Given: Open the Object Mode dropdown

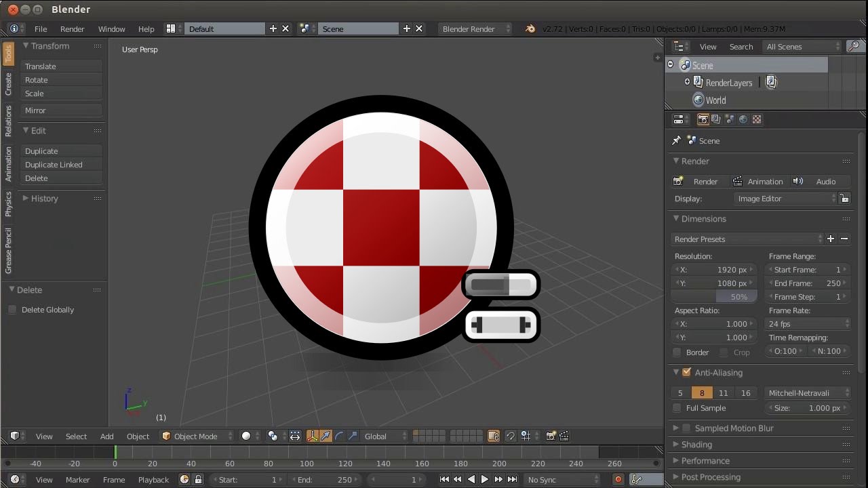Looking at the screenshot, I should 197,436.
